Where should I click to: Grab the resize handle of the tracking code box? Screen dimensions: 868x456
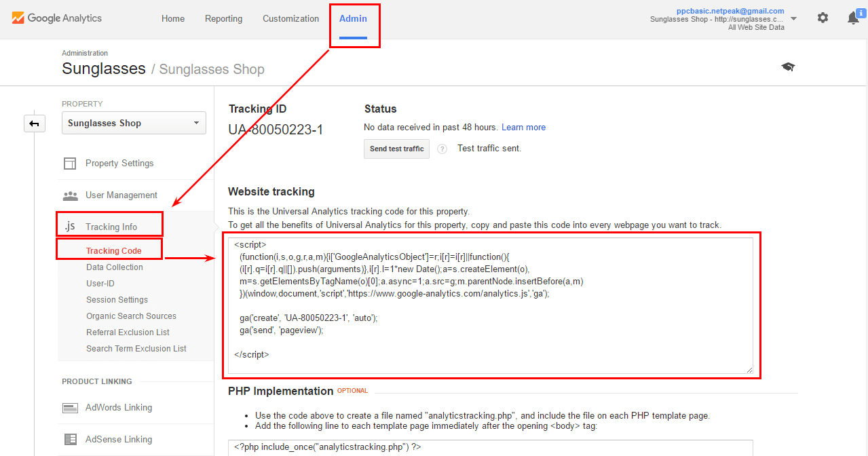(749, 369)
